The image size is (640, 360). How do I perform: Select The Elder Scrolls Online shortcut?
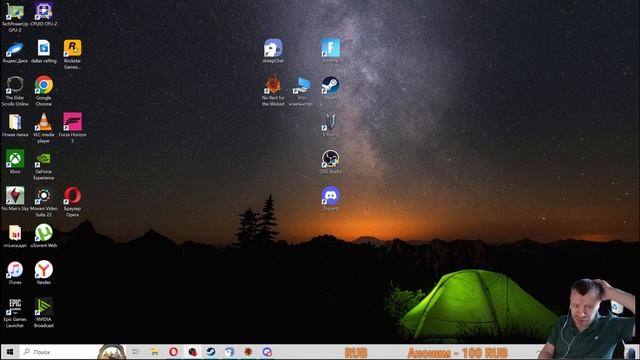(x=15, y=91)
